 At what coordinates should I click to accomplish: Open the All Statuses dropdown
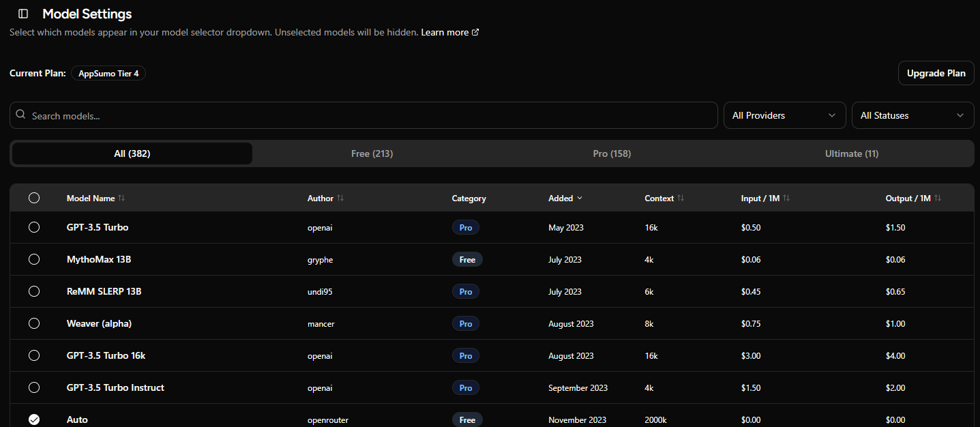pyautogui.click(x=912, y=115)
